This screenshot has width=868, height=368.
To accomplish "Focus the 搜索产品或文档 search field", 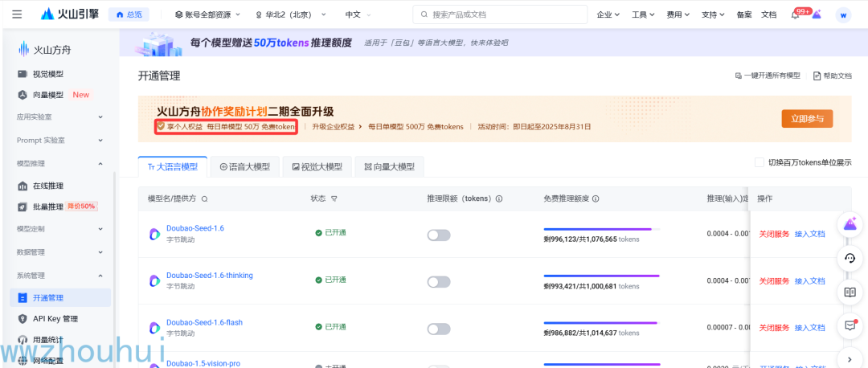I will coord(500,14).
